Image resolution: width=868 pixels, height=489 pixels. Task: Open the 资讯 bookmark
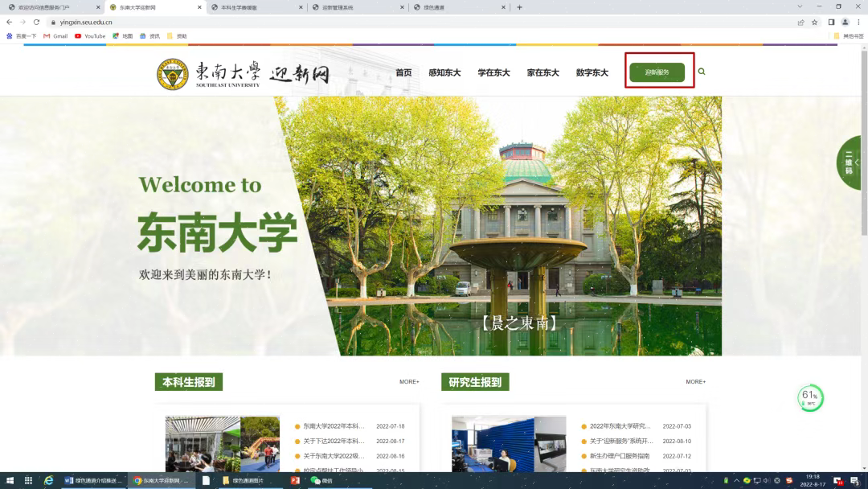149,36
